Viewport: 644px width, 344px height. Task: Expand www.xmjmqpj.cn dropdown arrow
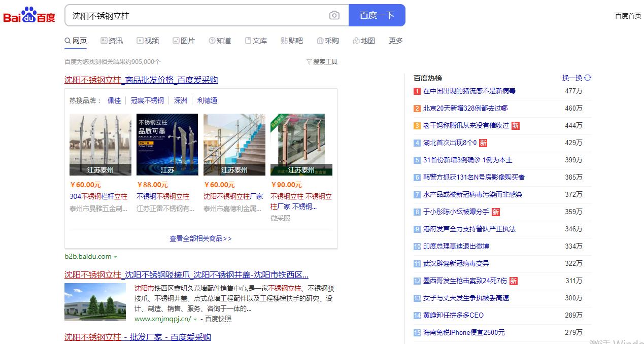tap(195, 320)
